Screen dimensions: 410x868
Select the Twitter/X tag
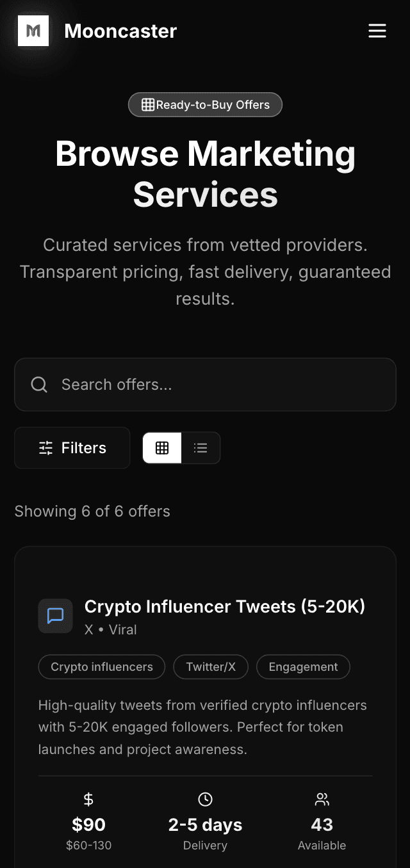[x=211, y=667]
